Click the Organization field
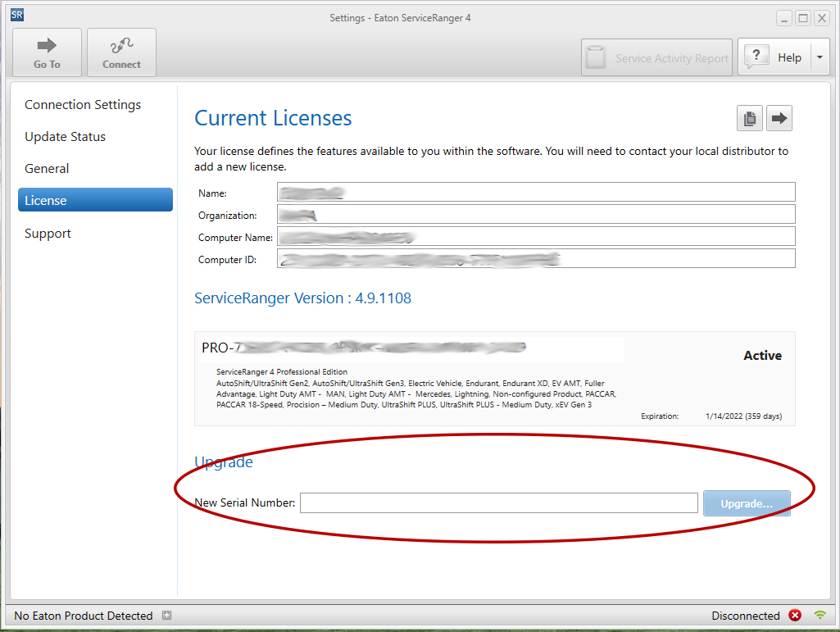The image size is (840, 632). [x=536, y=214]
